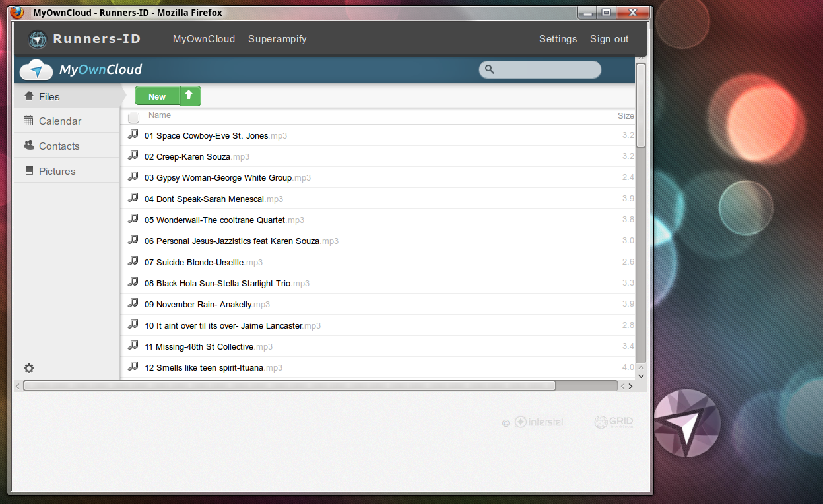The width and height of the screenshot is (823, 504).
Task: Select 12 Smells like teen spirit-Ituana.mp3
Action: click(x=213, y=367)
